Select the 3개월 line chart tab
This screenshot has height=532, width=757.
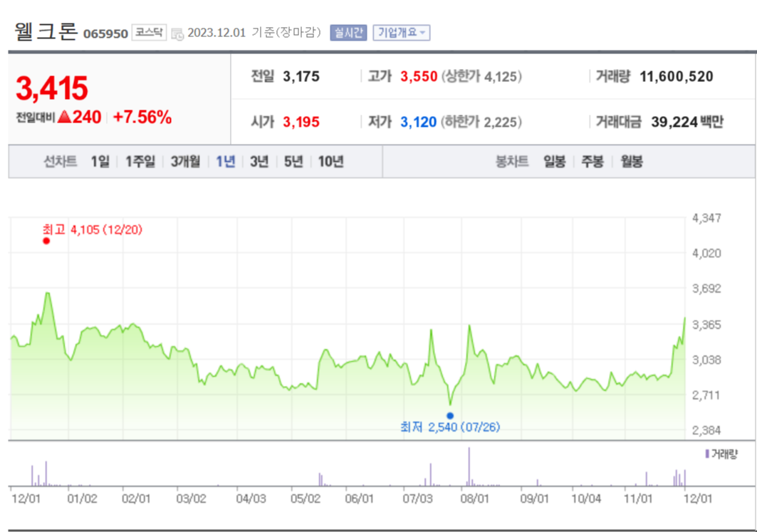[185, 161]
